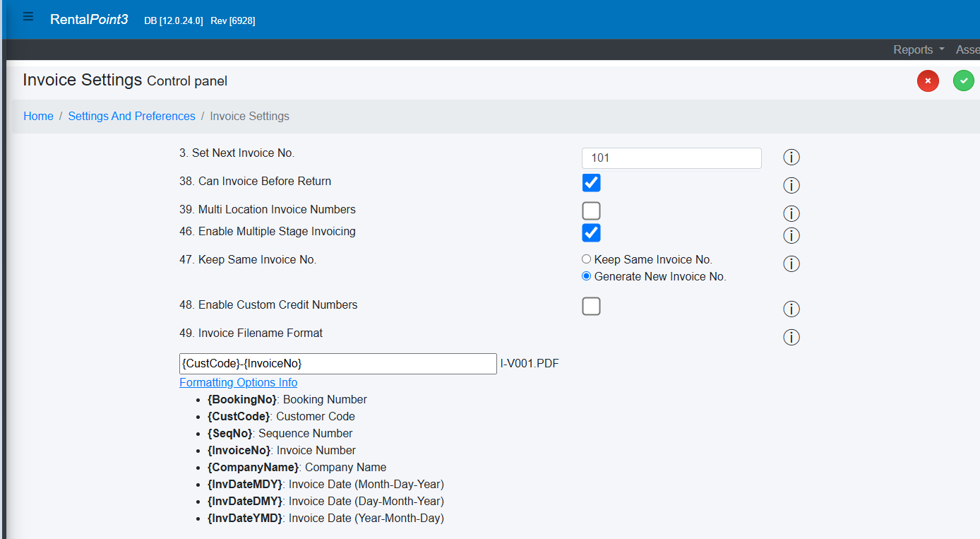
Task: Go to the Home breadcrumb link
Action: point(38,116)
